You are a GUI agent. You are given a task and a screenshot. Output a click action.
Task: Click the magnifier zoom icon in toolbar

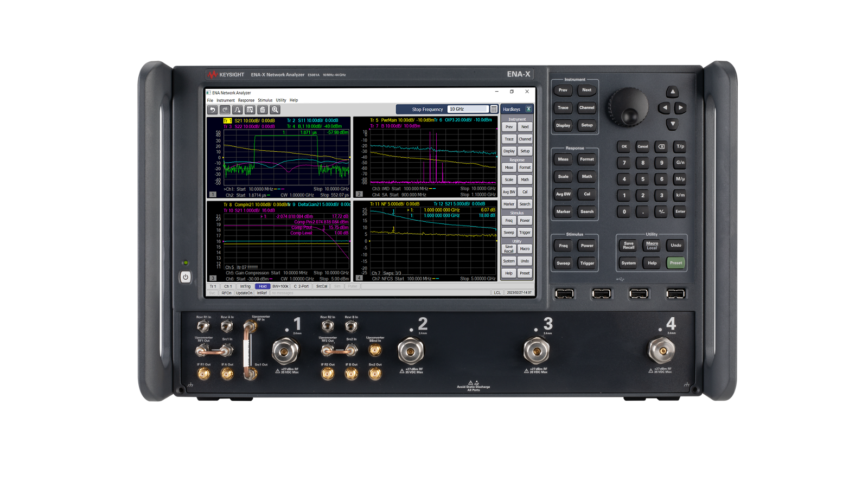[275, 110]
